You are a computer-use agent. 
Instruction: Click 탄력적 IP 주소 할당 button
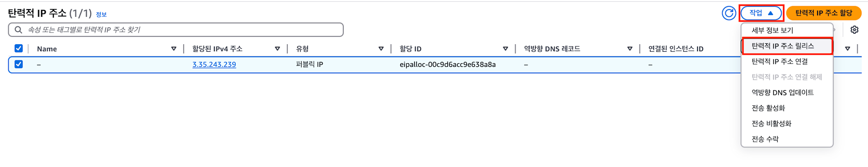click(x=824, y=13)
